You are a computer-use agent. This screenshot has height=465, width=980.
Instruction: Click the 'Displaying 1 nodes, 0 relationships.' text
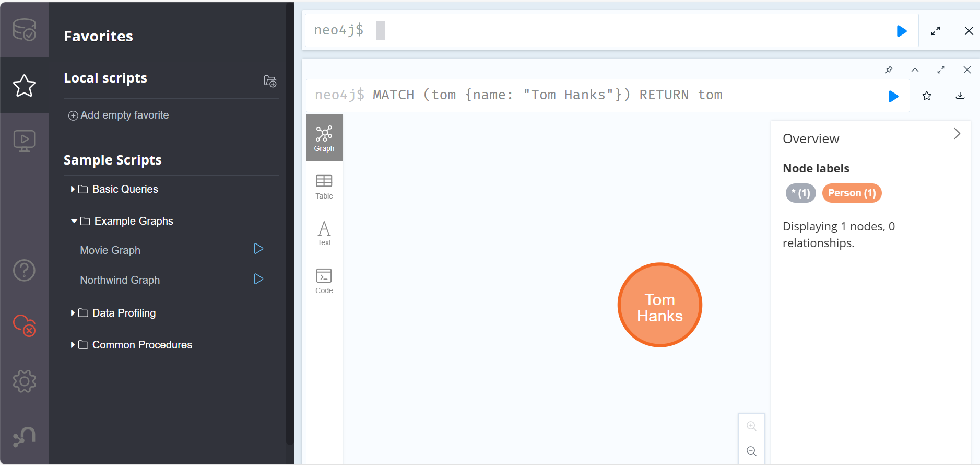[x=839, y=235]
